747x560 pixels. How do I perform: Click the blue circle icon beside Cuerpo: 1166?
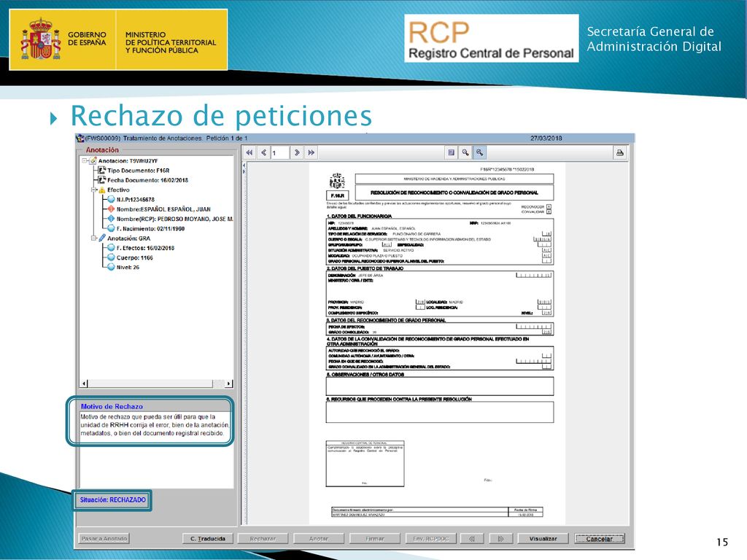(112, 257)
